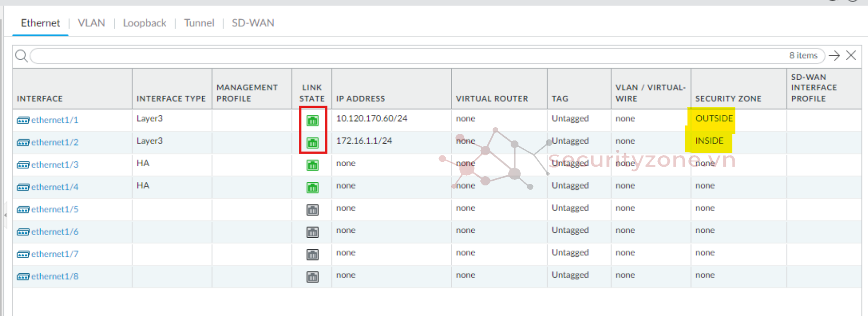Click the green link state icon for ethernet1/1

[x=312, y=120]
